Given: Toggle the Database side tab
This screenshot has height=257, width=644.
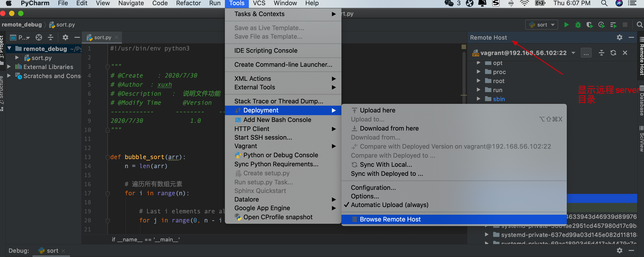Looking at the screenshot, I should tap(641, 100).
